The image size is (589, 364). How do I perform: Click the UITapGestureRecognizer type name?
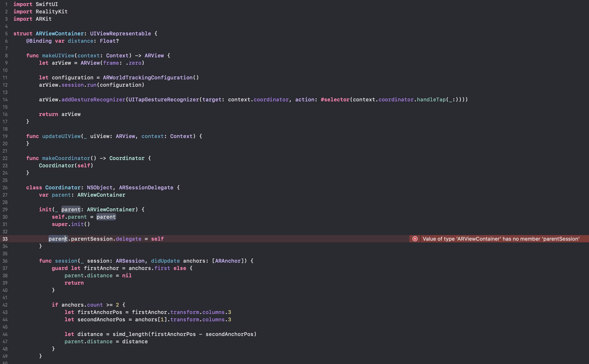(164, 99)
